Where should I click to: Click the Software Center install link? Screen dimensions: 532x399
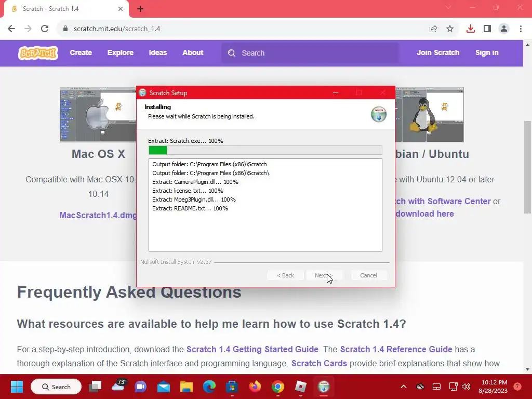[x=443, y=201]
